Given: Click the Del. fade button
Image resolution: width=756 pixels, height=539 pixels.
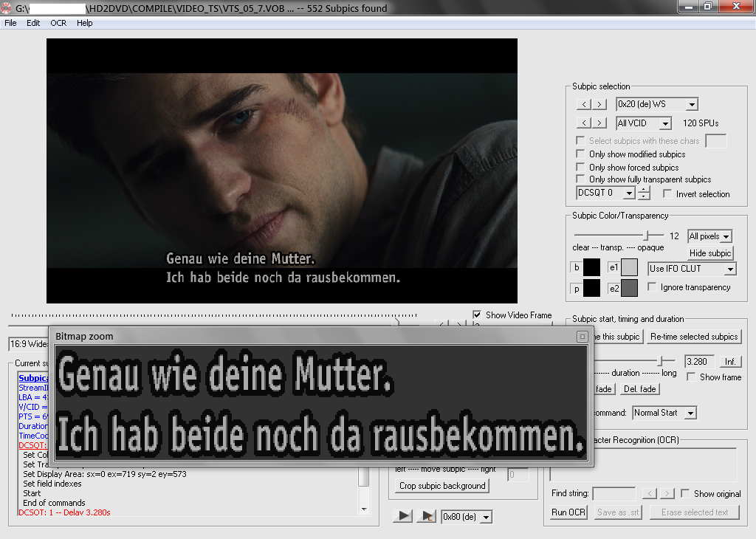Looking at the screenshot, I should pyautogui.click(x=640, y=389).
